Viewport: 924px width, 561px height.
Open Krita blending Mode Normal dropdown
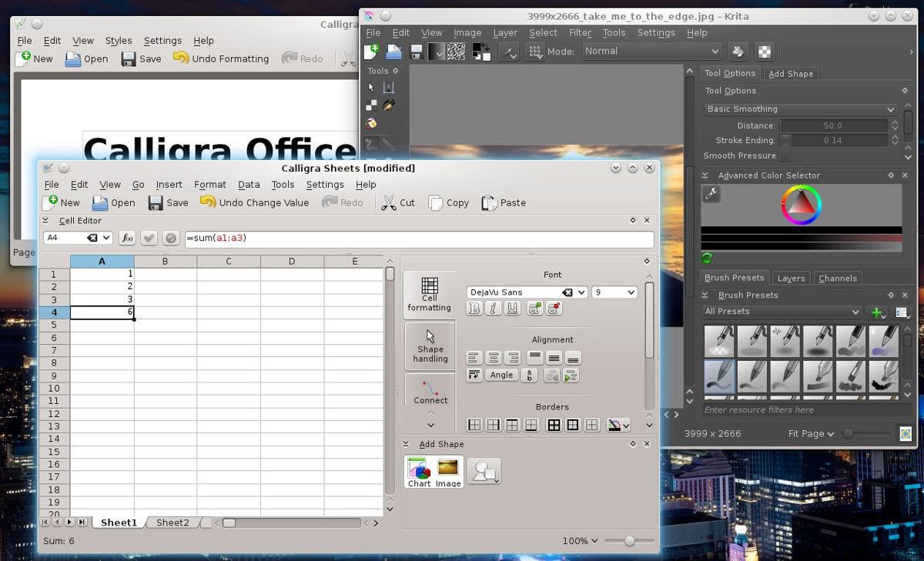pos(651,52)
